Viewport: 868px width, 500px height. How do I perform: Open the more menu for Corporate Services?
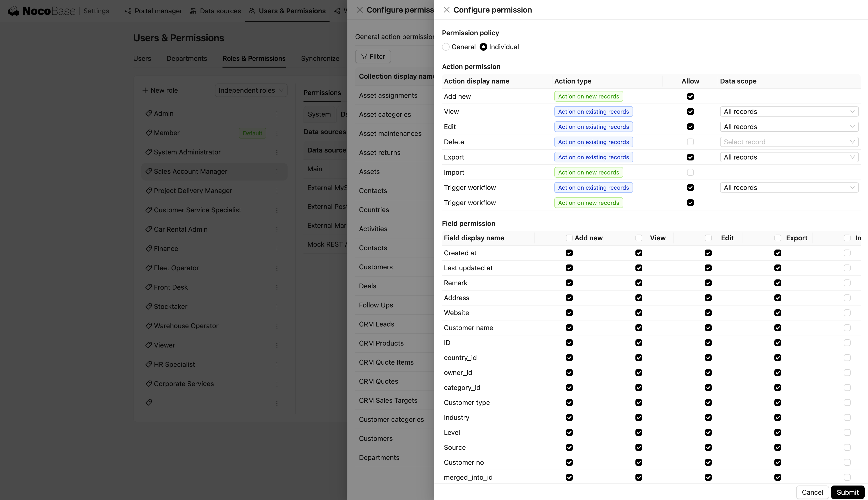click(277, 384)
